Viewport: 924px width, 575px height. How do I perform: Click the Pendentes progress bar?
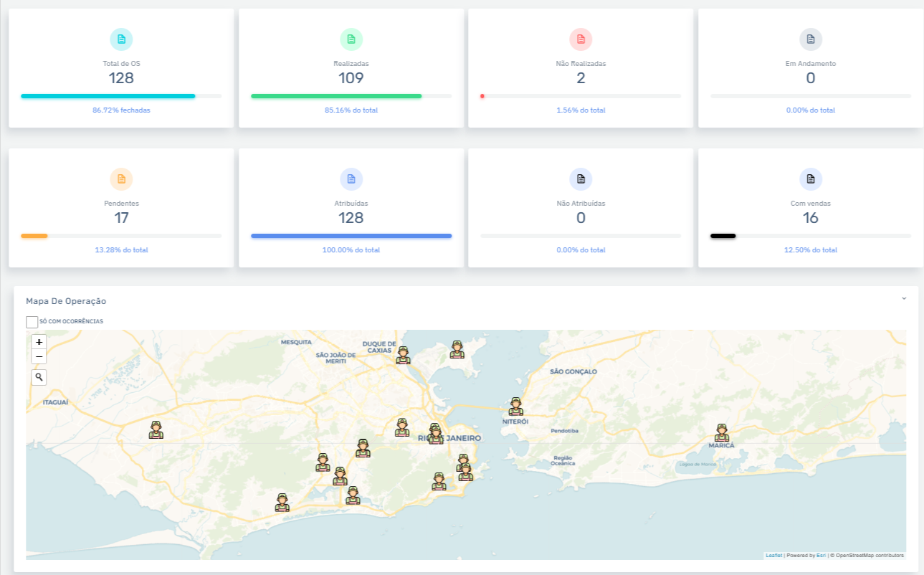click(121, 235)
